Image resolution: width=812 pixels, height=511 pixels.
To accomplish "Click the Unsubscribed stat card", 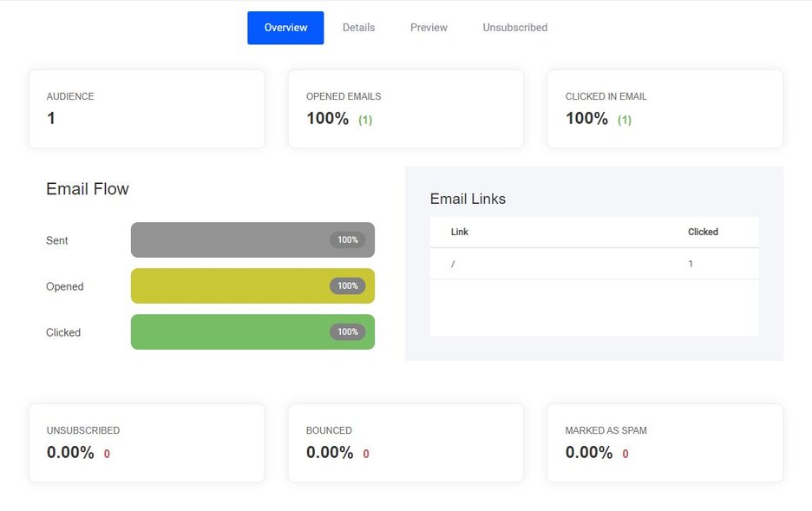I will [147, 443].
